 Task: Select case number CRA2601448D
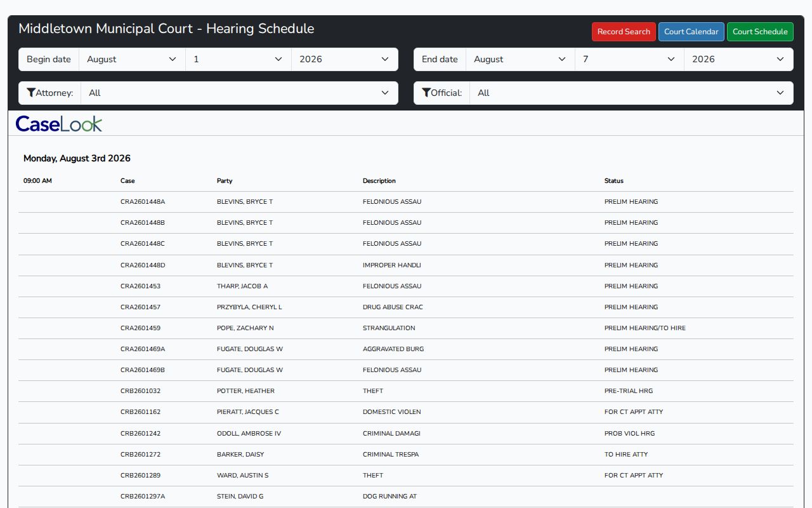143,265
